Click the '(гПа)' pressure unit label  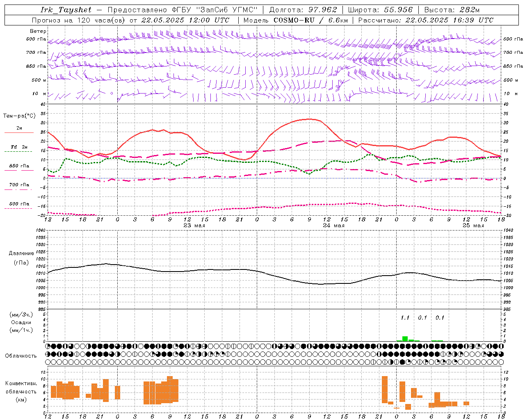pyautogui.click(x=21, y=263)
